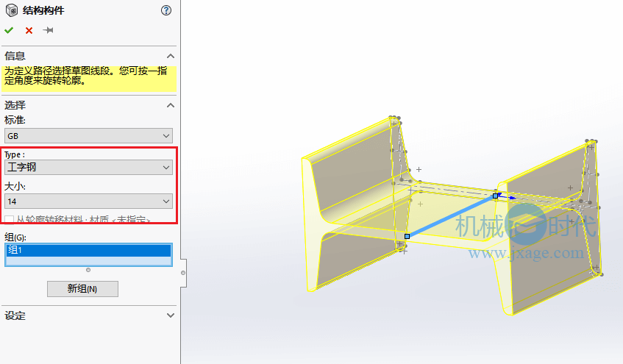This screenshot has width=623, height=364.
Task: Click the 设定 section header text
Action: pyautogui.click(x=15, y=316)
